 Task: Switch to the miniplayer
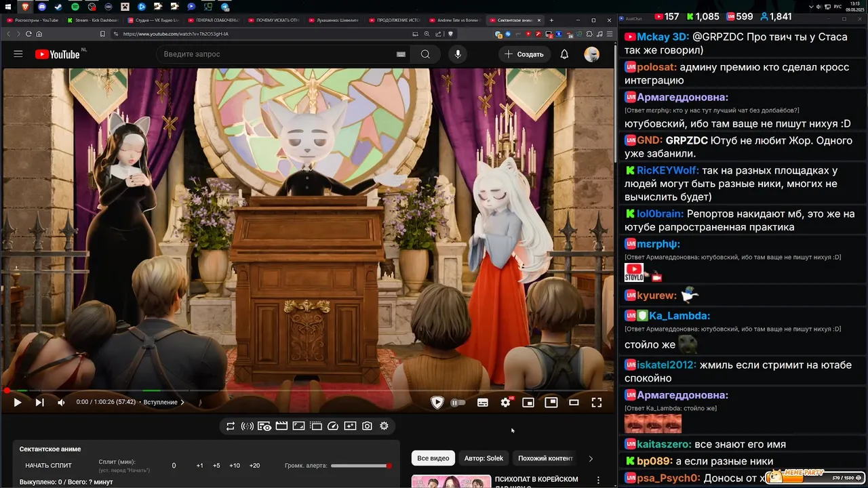528,403
